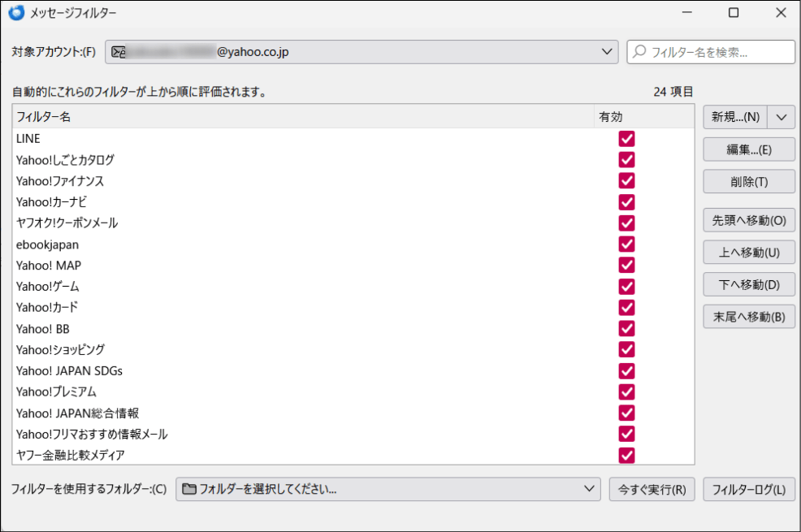Screen dimensions: 801x532
Task: Click the 編集 button
Action: tap(748, 149)
